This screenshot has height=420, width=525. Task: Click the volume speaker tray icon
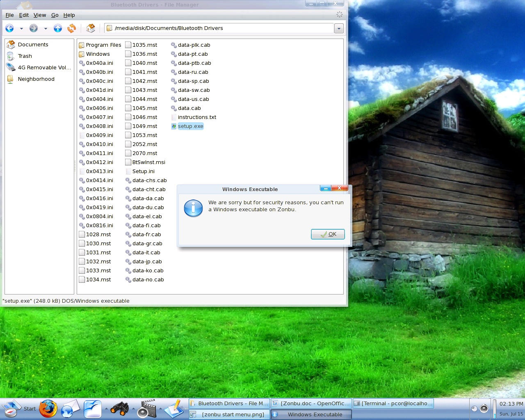click(x=484, y=409)
